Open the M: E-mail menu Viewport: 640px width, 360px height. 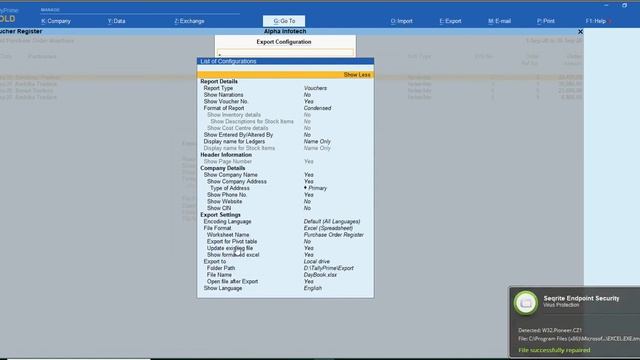click(500, 21)
